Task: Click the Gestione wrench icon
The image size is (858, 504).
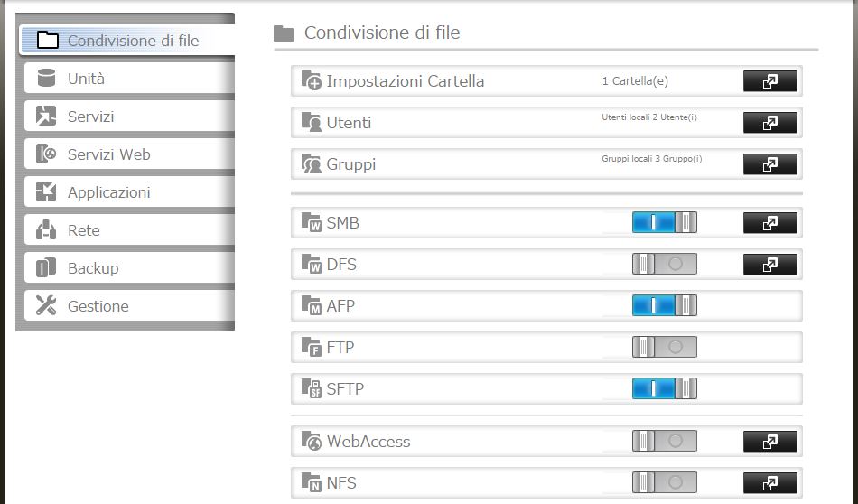Action: click(x=46, y=306)
